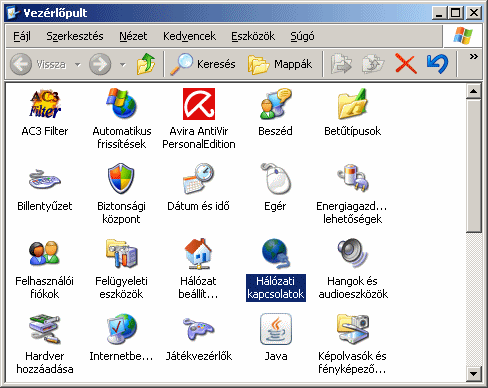Click the Keresés search button
Viewport: 488px width, 388px height.
(203, 64)
